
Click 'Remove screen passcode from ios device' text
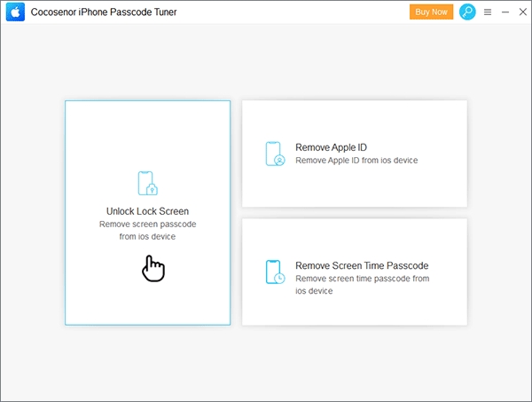click(x=147, y=230)
